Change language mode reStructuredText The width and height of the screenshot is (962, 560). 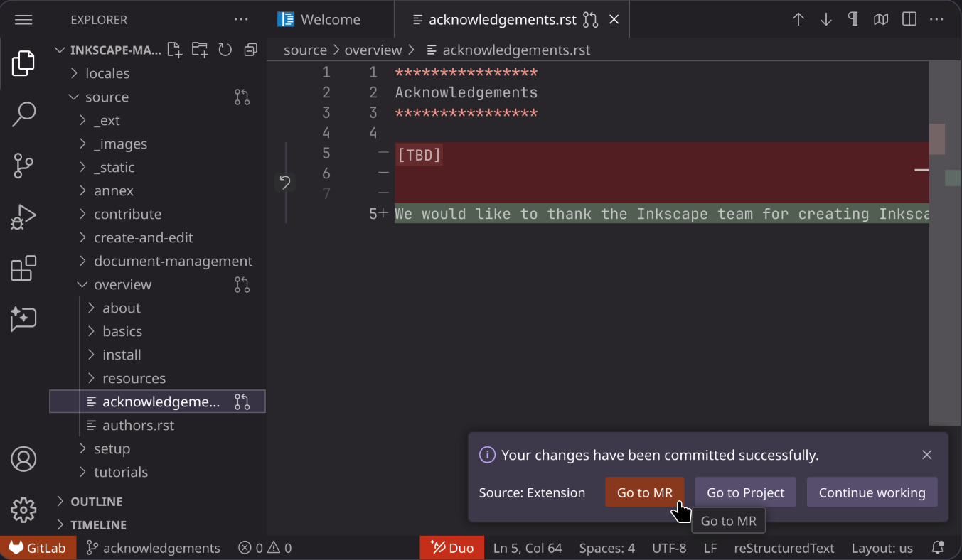coord(784,548)
